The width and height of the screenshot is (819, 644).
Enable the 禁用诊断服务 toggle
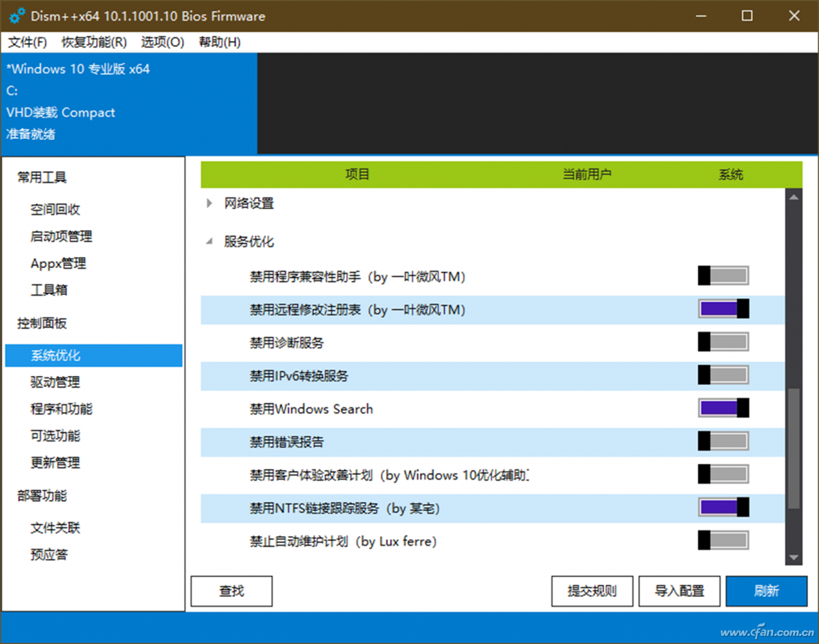pos(723,341)
